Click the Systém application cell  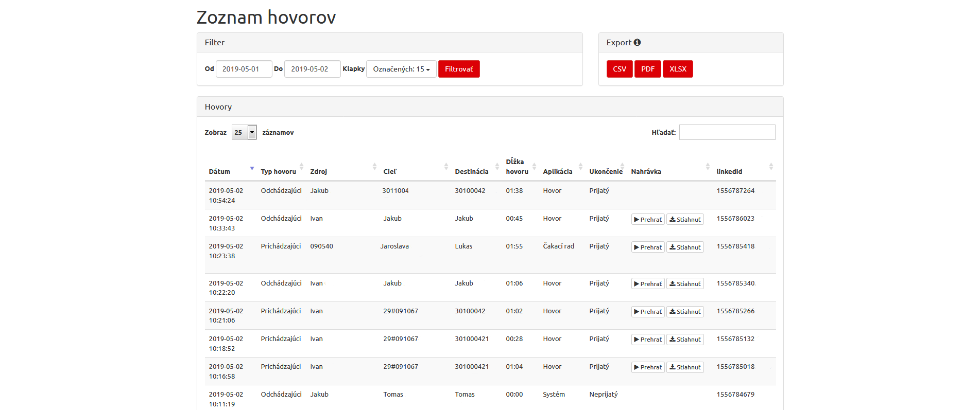[554, 395]
